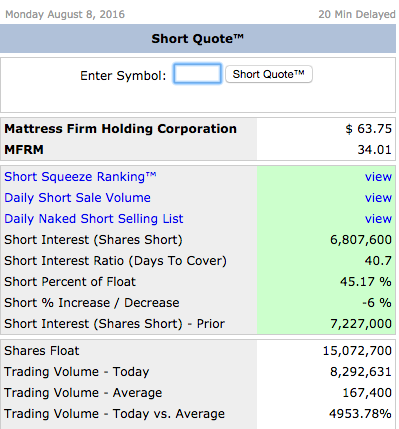Click Short Interest (Shares Short) - Prior label
Screen dimensions: 399x429
pyautogui.click(x=114, y=324)
